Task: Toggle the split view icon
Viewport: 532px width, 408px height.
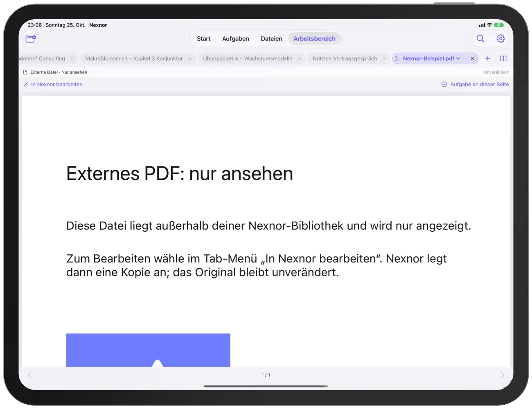Action: [504, 58]
